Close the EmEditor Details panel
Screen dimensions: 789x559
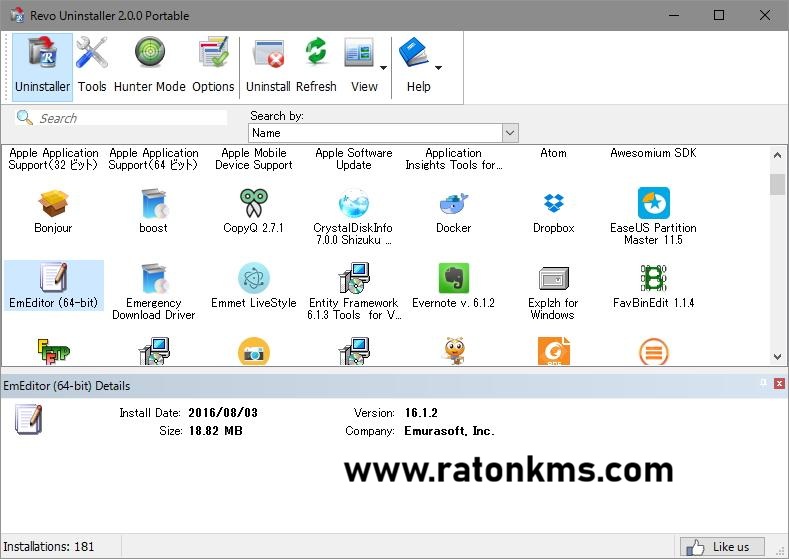(779, 383)
